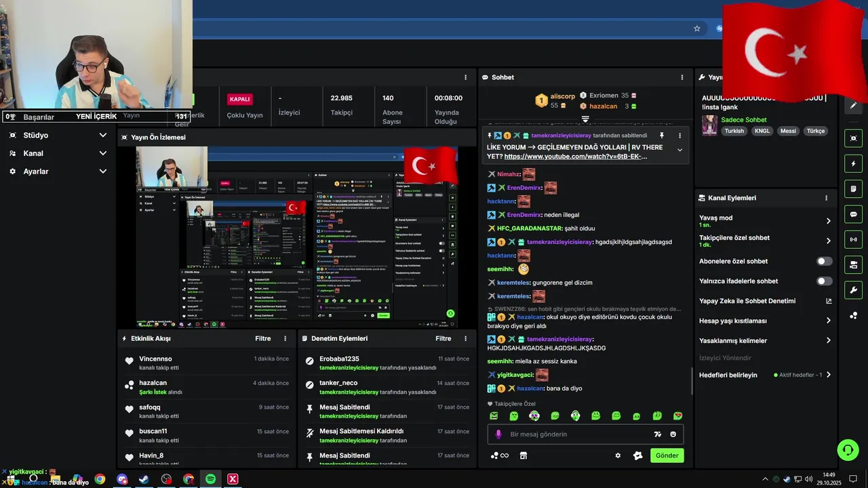Image resolution: width=868 pixels, height=488 pixels.
Task: Click the lightning bolt icon in right sidebar
Action: point(853,163)
